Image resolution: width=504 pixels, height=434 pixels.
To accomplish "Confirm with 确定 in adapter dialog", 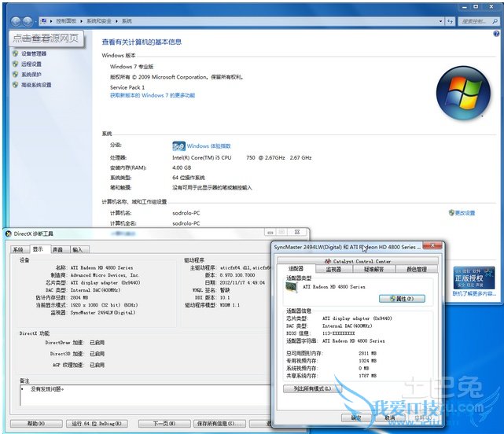I will pos(356,417).
